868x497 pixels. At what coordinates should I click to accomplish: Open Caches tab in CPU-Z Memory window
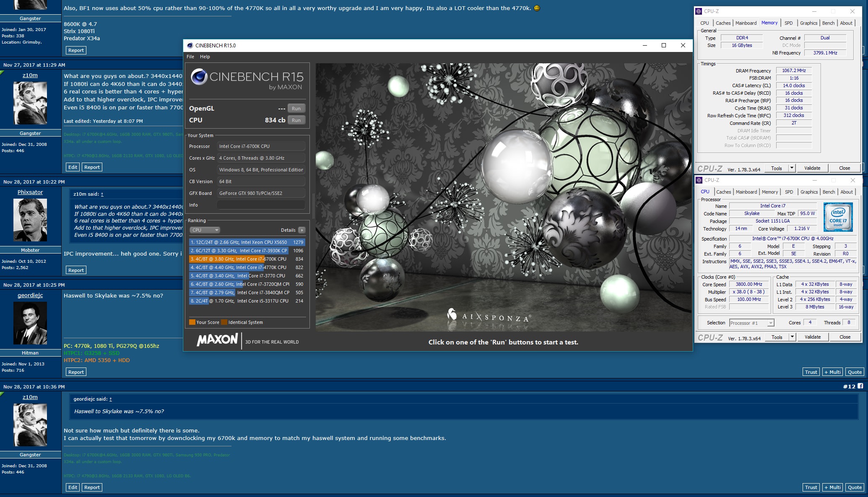click(723, 23)
